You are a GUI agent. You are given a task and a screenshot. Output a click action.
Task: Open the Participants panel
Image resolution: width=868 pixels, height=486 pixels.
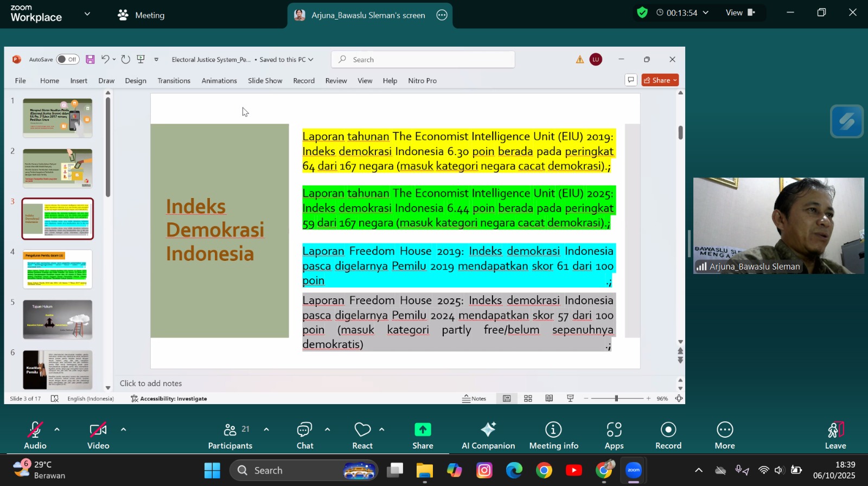tap(231, 436)
